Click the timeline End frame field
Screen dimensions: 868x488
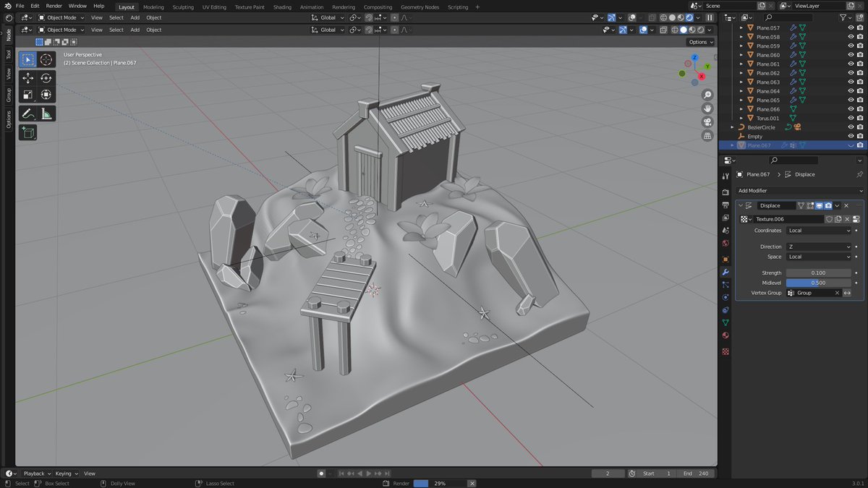(x=696, y=474)
